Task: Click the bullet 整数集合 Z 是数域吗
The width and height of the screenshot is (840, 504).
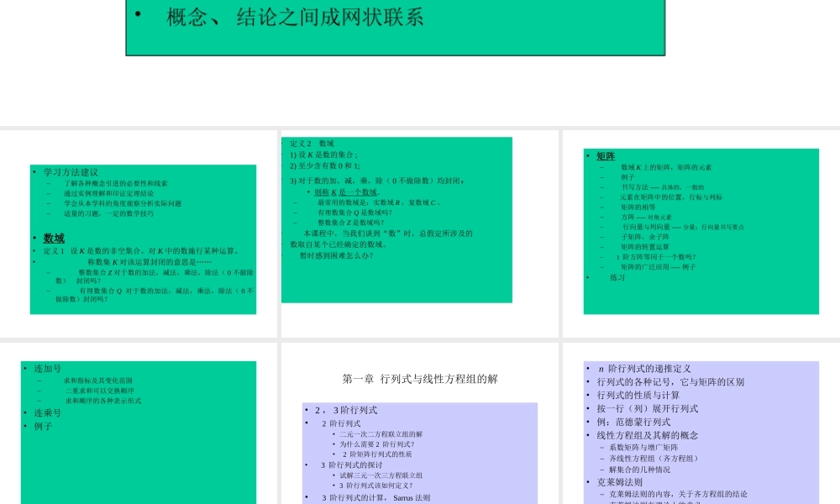Action: click(x=351, y=223)
